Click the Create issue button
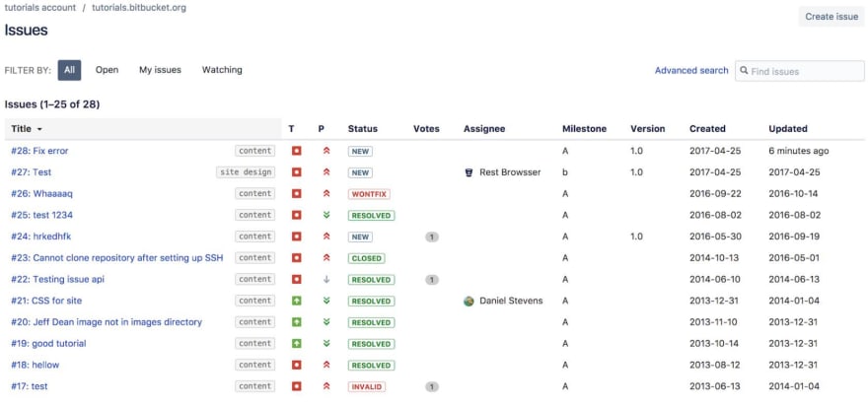 [832, 17]
